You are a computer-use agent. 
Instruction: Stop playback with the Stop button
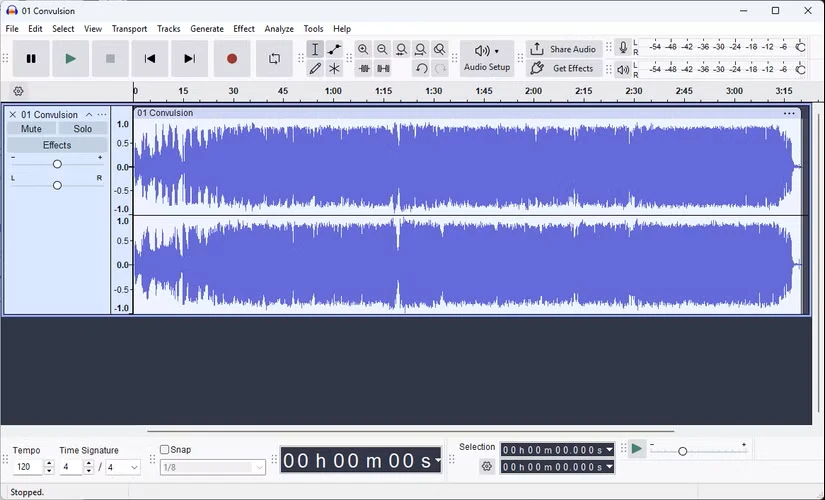(110, 58)
